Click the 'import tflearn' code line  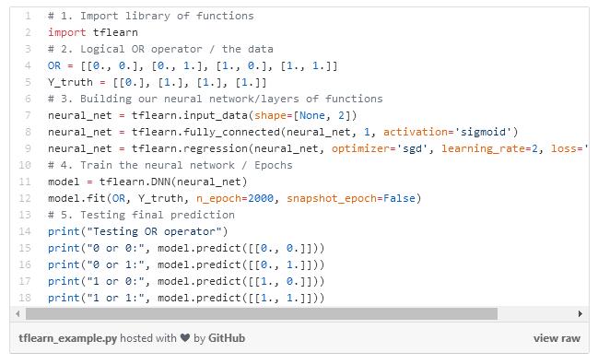tap(93, 32)
